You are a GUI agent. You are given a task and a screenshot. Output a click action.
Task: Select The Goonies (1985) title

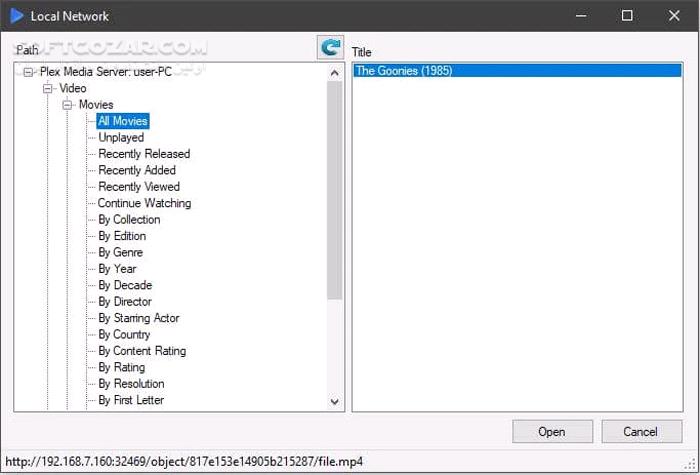[x=404, y=71]
